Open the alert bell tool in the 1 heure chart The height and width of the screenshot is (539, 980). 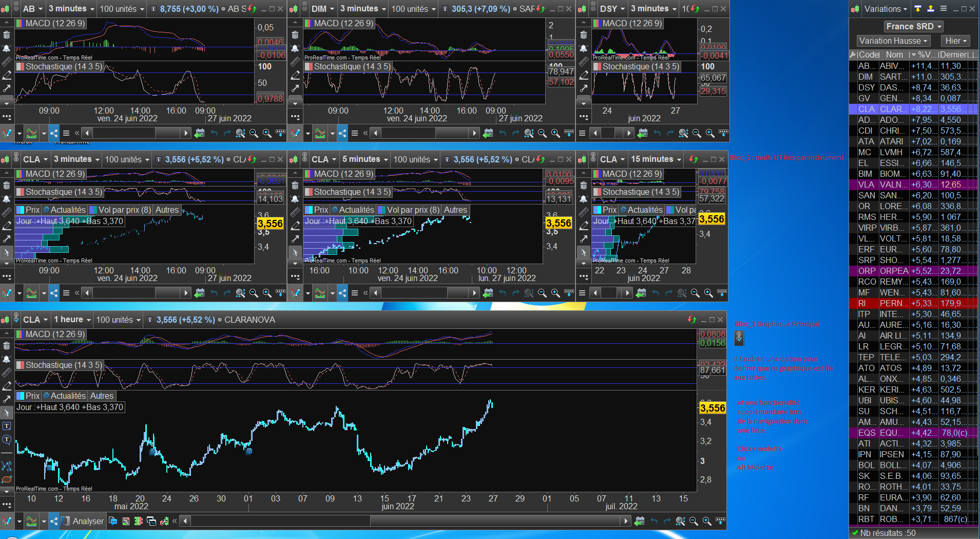point(7,359)
